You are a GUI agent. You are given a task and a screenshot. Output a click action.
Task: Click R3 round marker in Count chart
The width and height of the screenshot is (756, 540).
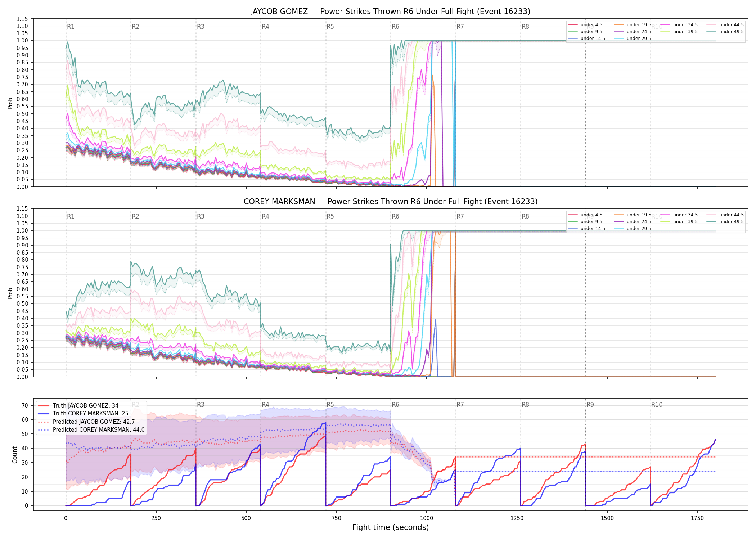pos(201,405)
